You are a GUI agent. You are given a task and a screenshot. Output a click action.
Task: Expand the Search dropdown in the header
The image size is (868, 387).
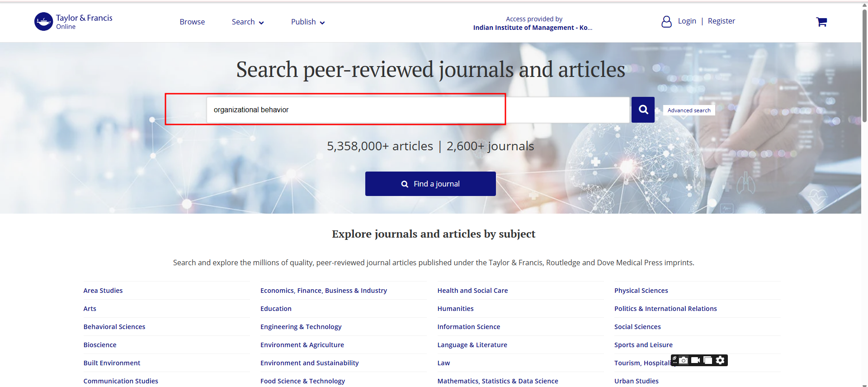click(x=247, y=22)
